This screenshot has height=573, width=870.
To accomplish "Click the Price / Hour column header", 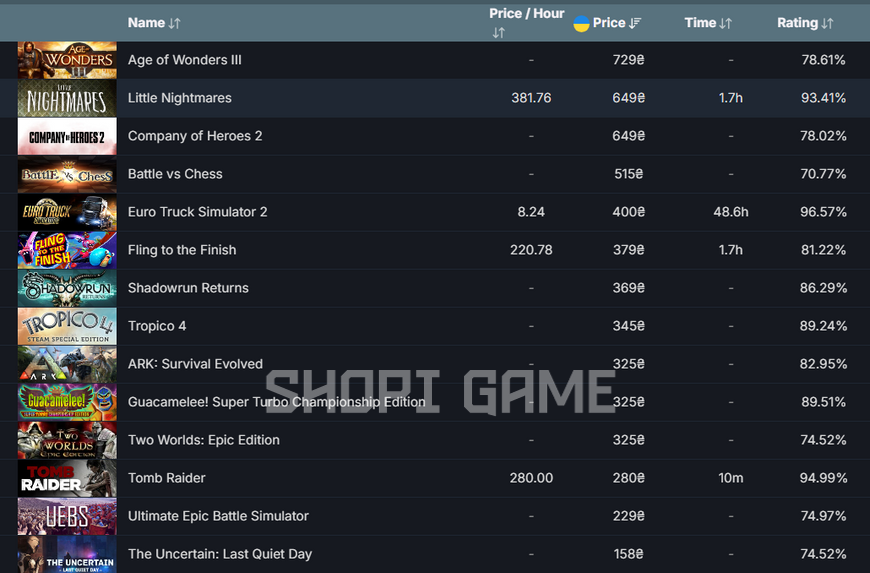I will click(527, 13).
